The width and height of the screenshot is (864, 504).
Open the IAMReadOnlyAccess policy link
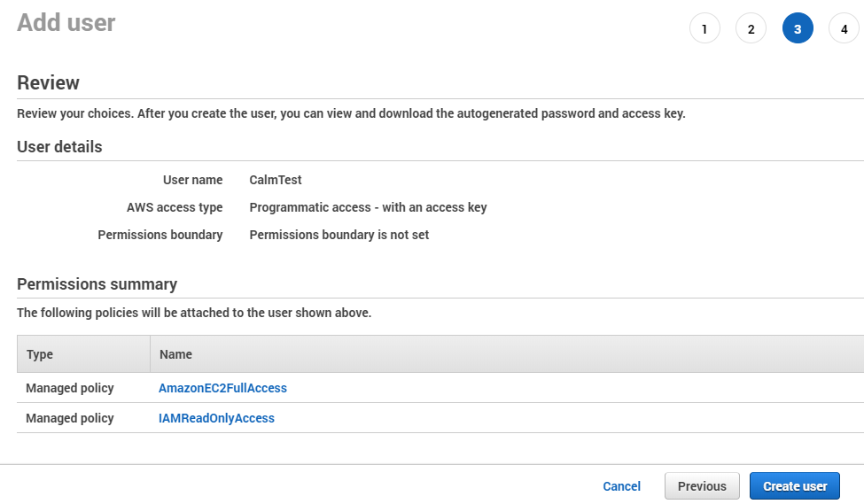pos(216,418)
